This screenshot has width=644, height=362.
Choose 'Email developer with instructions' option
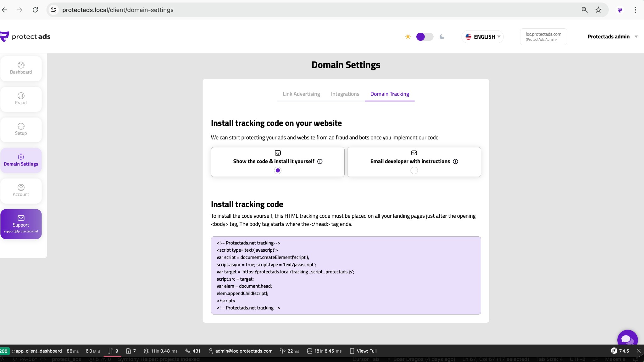(x=414, y=170)
